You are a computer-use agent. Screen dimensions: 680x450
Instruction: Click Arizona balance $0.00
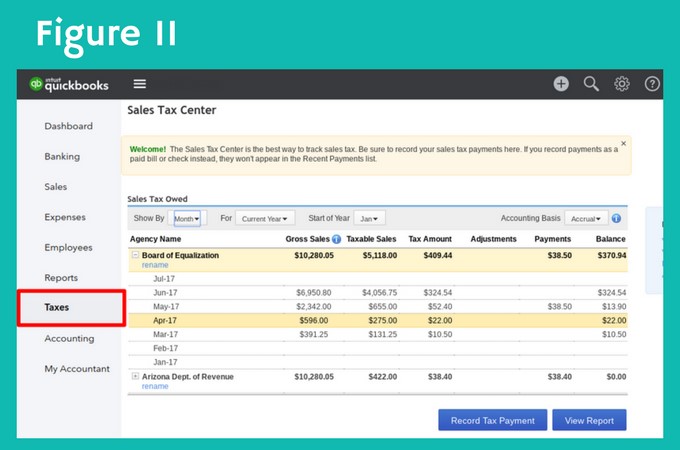point(616,377)
